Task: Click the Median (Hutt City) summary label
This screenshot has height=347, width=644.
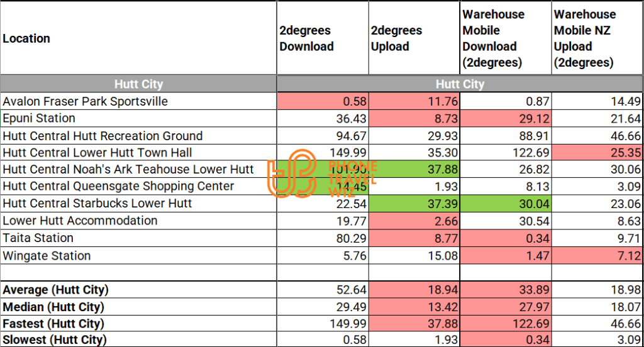Action: pyautogui.click(x=53, y=307)
